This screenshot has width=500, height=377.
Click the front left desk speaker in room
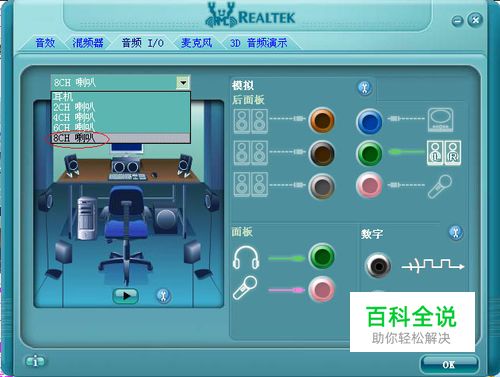[71, 166]
